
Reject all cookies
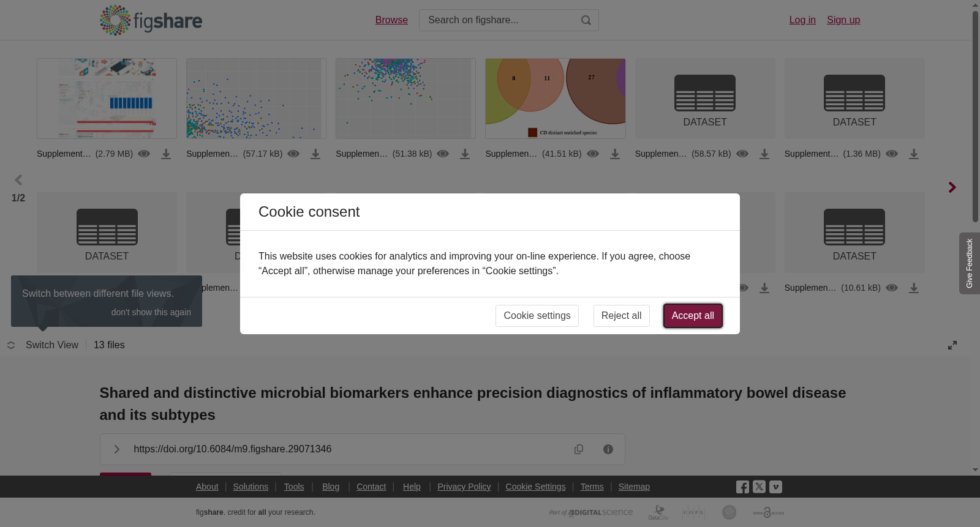click(x=621, y=316)
